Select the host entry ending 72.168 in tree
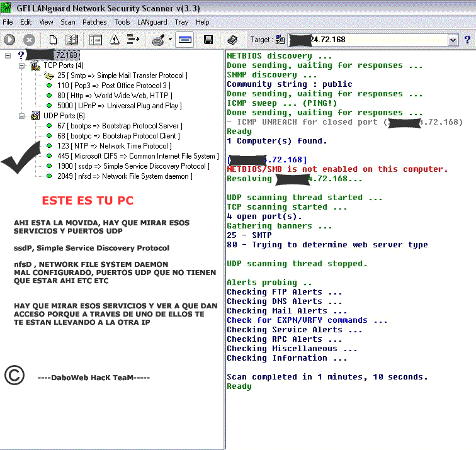This screenshot has width=476, height=450. click(53, 55)
